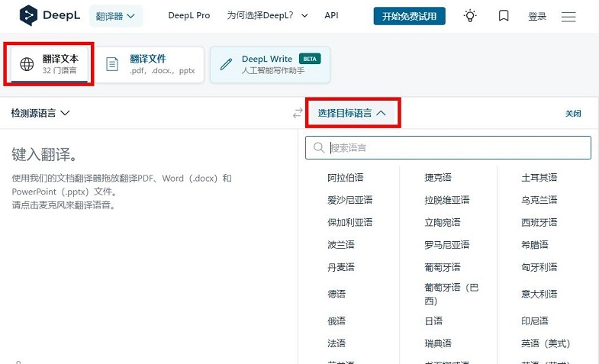
Task: Focus the 搜索语言 search field
Action: click(448, 147)
